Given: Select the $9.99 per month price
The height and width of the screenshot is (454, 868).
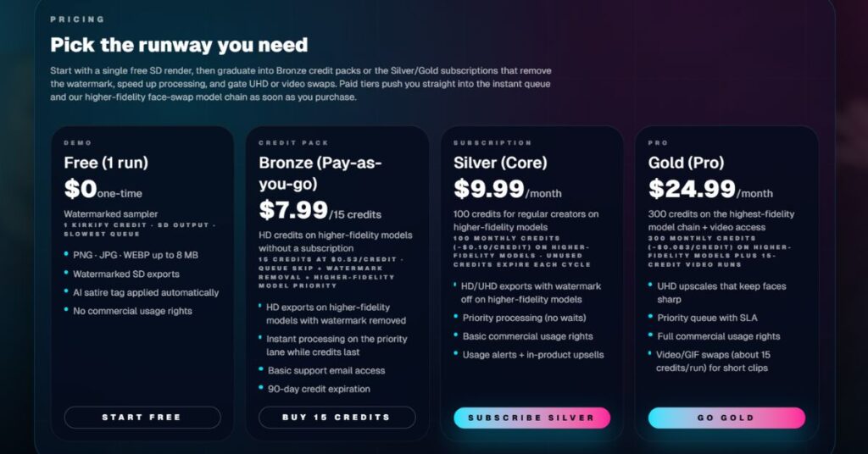Looking at the screenshot, I should pos(508,190).
